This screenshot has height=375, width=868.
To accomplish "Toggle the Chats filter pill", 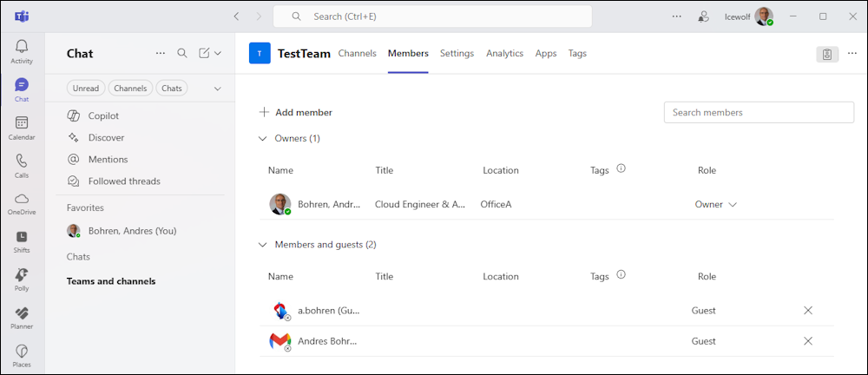I will tap(172, 88).
